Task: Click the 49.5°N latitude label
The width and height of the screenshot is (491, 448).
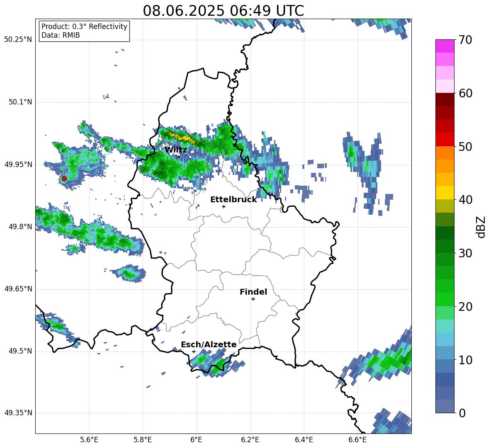Action: pyautogui.click(x=20, y=351)
